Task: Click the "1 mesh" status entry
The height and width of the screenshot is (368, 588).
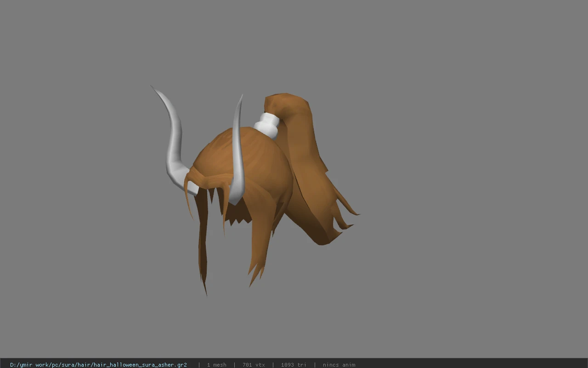Action: point(216,365)
